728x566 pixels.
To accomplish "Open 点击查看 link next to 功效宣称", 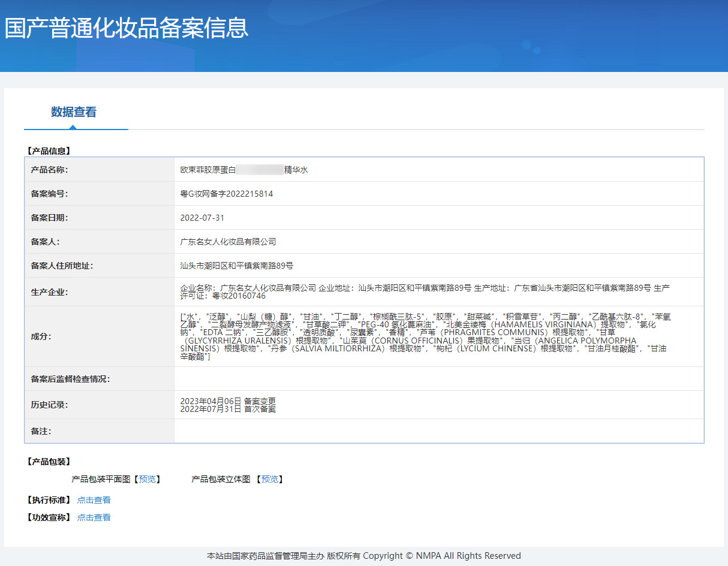I will coord(94,517).
